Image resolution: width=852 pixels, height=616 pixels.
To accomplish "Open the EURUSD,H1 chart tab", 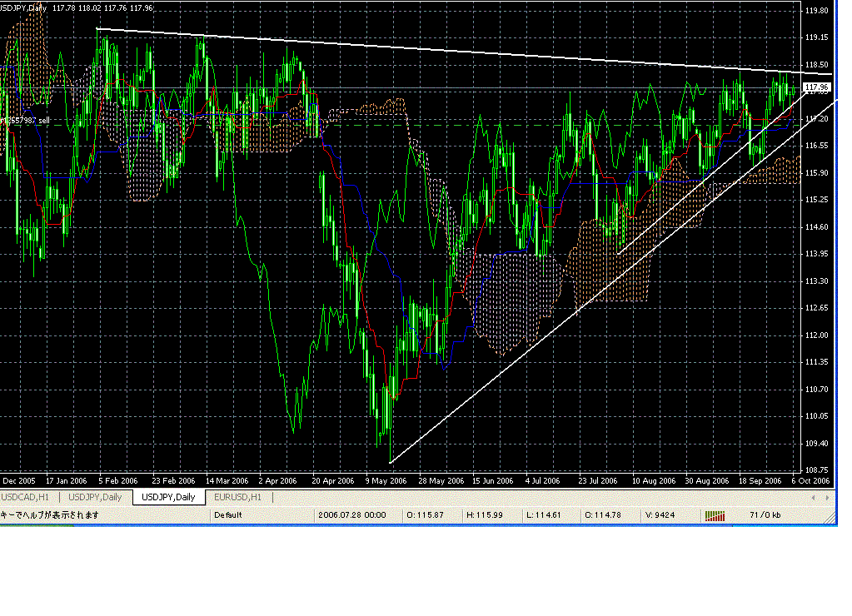I will coord(237,497).
